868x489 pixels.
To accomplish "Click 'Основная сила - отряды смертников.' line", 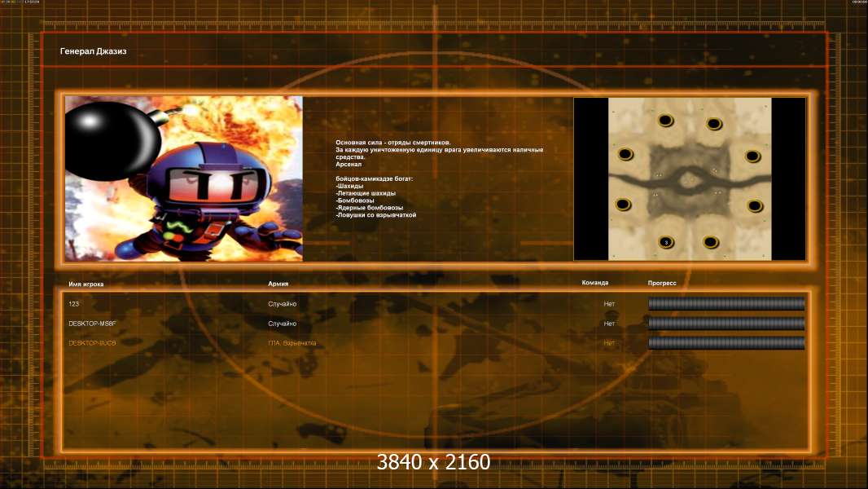I will [x=393, y=143].
